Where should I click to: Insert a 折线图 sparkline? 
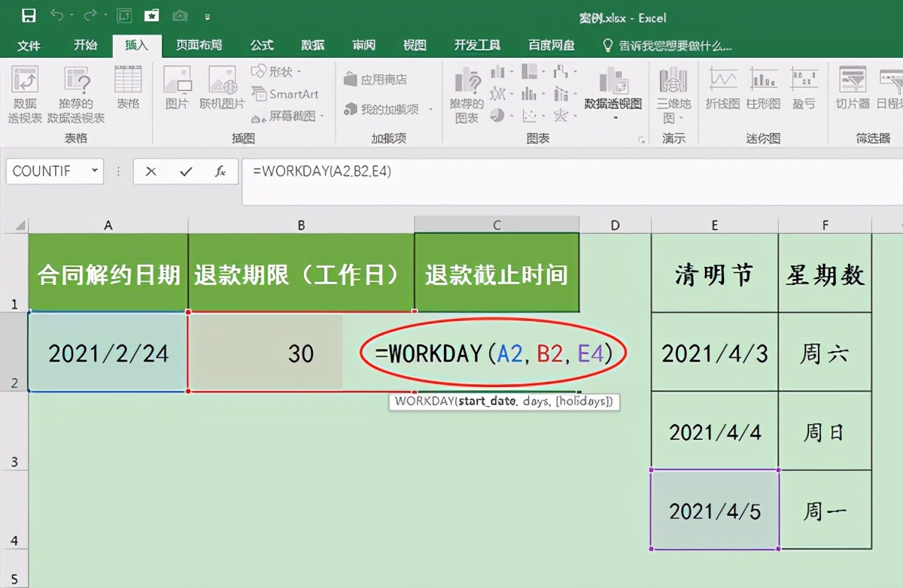point(722,86)
